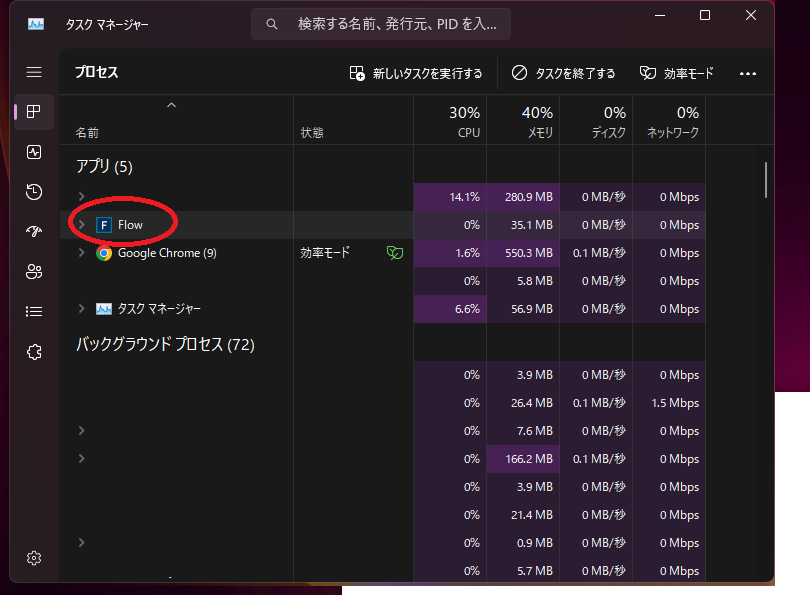Sort by the メモリ column header
Screen dimensions: 810x595
coord(523,121)
